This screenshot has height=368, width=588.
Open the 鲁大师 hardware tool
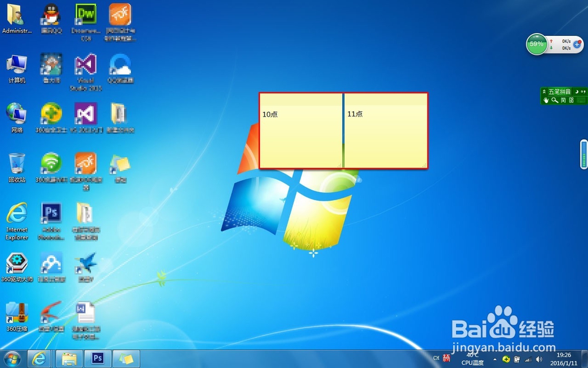tap(51, 65)
